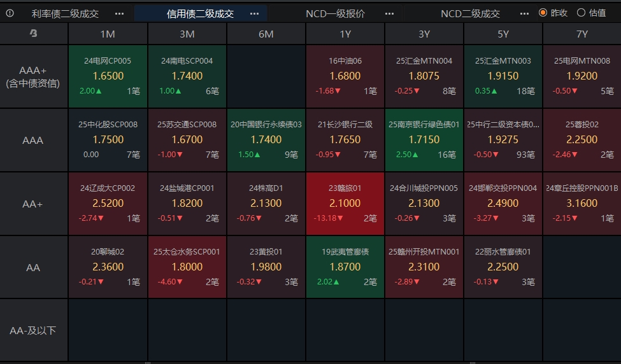Select the AA+ row label
Image resolution: width=621 pixels, height=364 pixels.
click(x=33, y=204)
